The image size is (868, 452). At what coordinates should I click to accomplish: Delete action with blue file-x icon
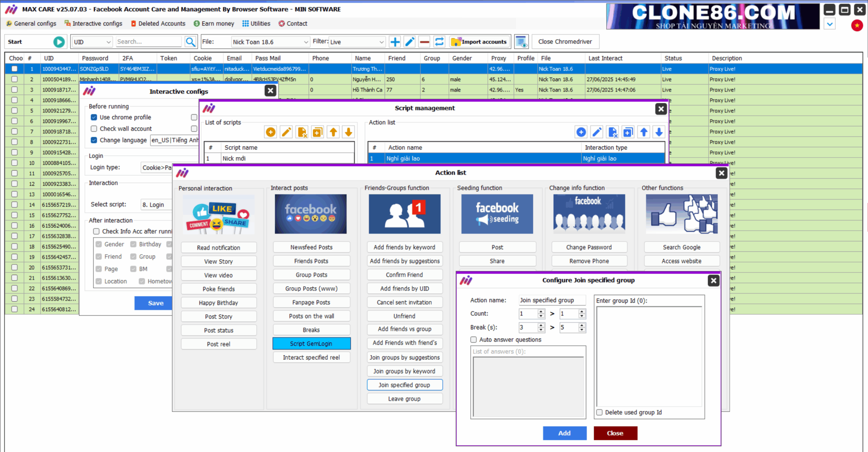612,132
